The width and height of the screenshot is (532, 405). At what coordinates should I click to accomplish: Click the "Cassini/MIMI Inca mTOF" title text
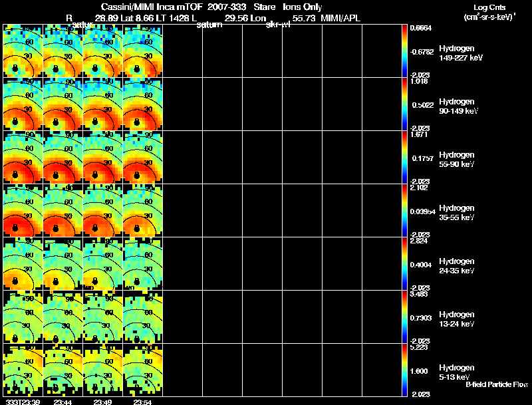152,7
